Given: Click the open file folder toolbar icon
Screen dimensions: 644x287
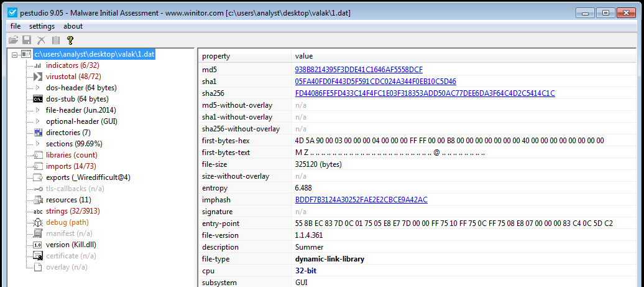Looking at the screenshot, I should click(13, 40).
